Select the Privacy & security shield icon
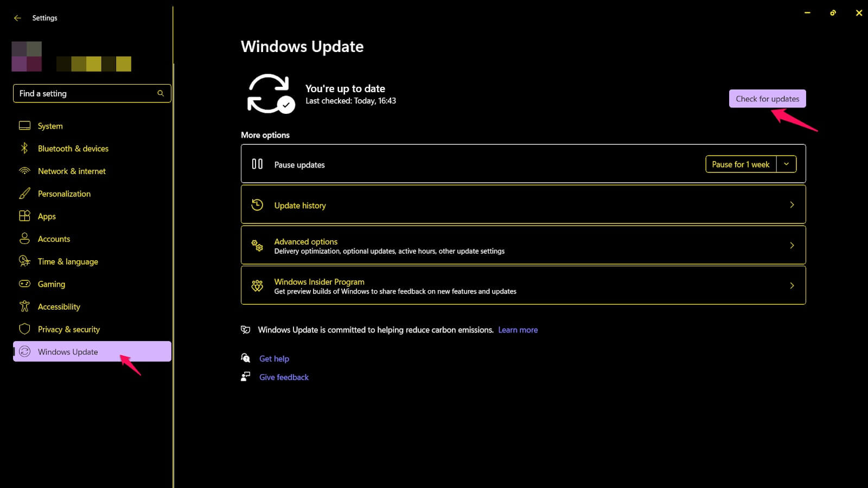 [x=24, y=329]
